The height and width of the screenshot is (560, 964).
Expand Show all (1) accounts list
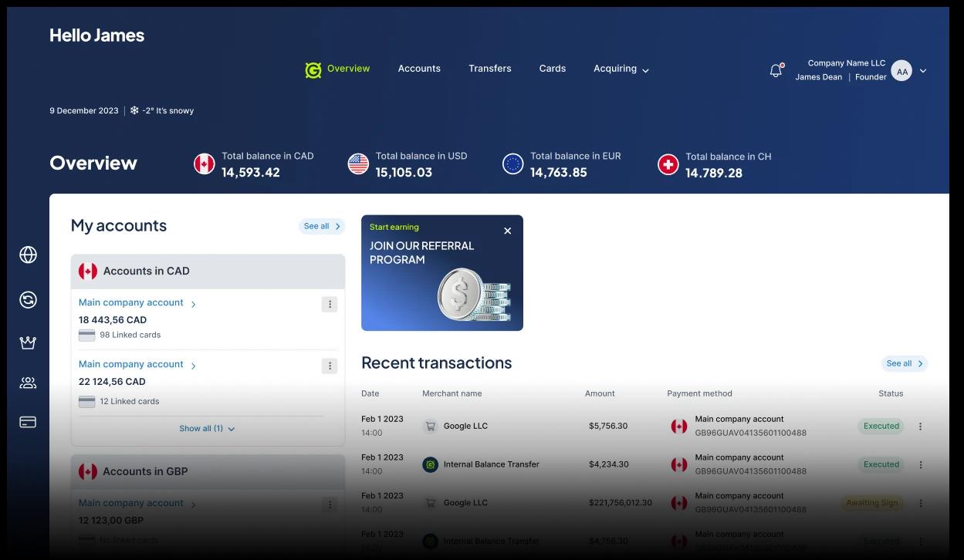(207, 429)
